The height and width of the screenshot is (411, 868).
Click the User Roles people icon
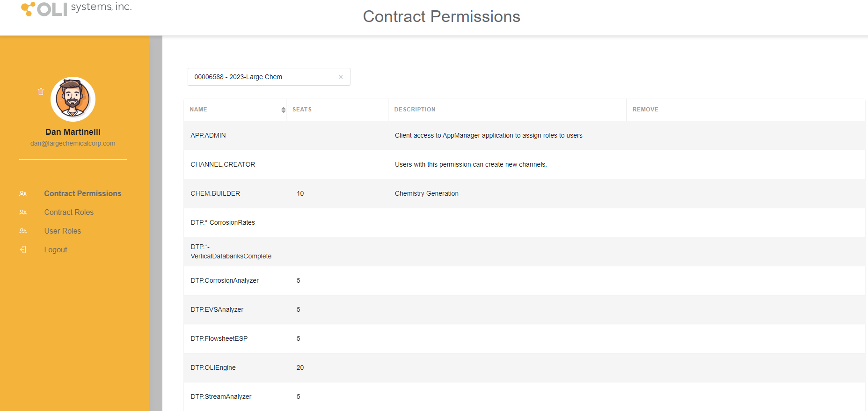pos(23,231)
